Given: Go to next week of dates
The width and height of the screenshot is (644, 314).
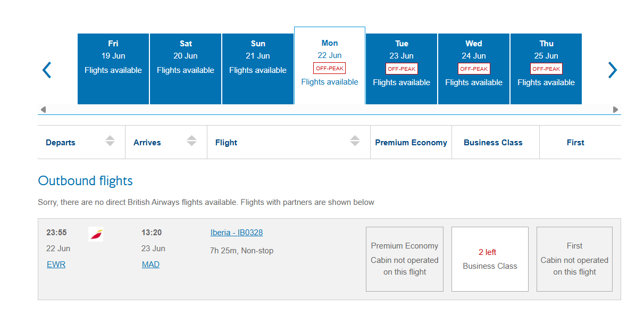Looking at the screenshot, I should tap(613, 70).
